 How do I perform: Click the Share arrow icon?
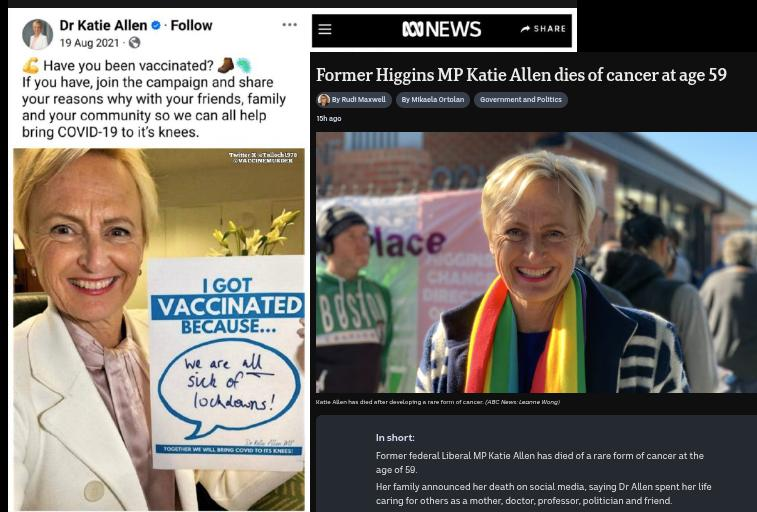525,29
